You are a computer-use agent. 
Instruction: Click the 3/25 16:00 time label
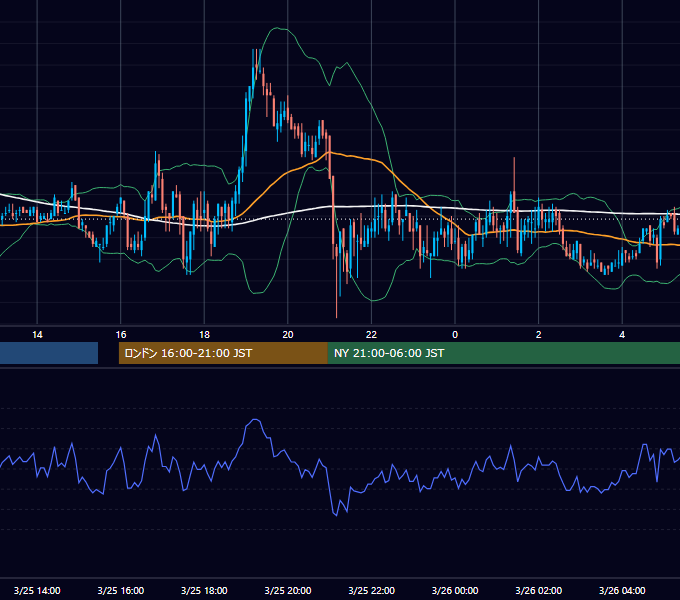pyautogui.click(x=121, y=590)
